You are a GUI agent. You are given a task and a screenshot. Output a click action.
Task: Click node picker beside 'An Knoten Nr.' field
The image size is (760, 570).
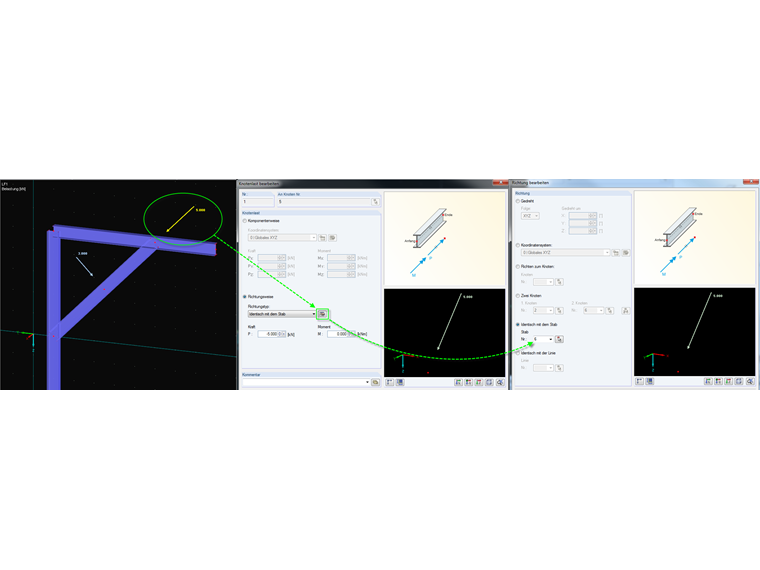click(x=375, y=202)
